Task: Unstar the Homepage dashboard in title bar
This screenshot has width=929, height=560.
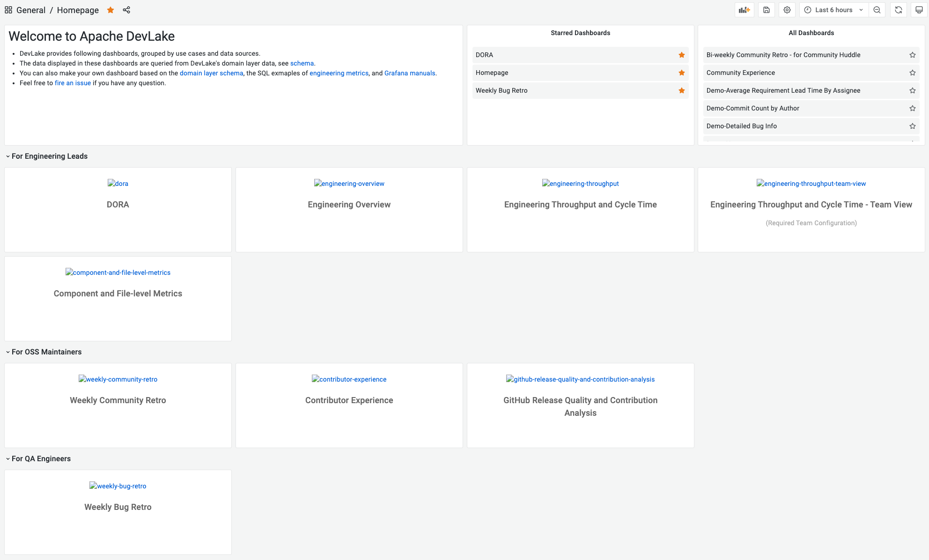Action: point(111,10)
